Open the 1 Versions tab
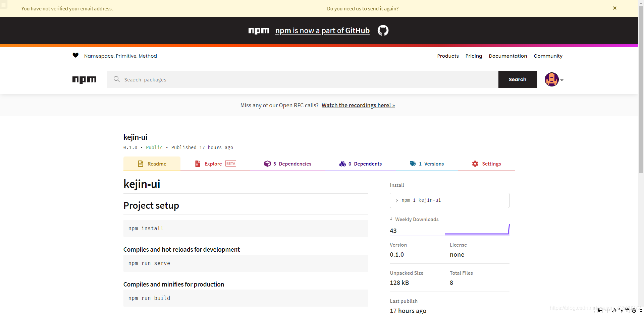 pyautogui.click(x=427, y=164)
